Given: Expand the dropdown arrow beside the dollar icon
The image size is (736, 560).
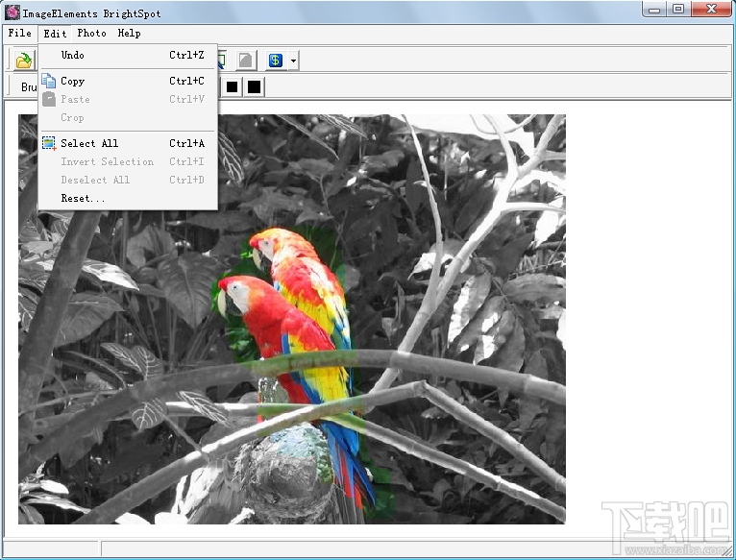Looking at the screenshot, I should coord(293,61).
